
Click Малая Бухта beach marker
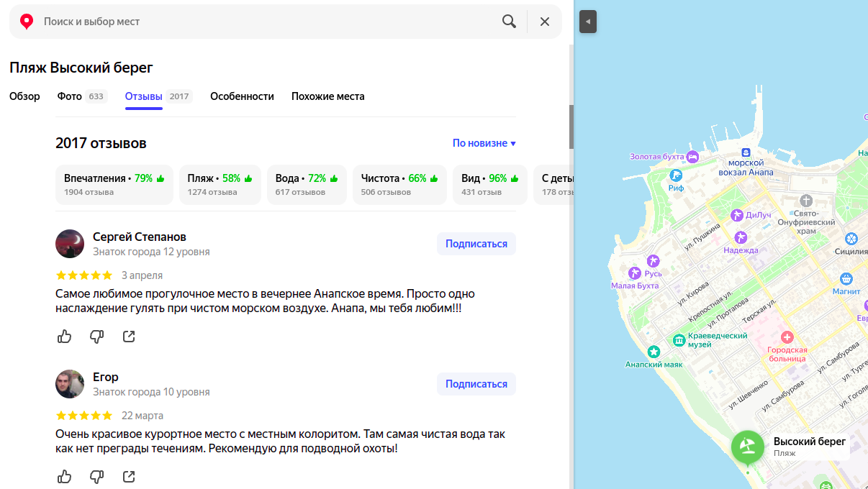634,273
